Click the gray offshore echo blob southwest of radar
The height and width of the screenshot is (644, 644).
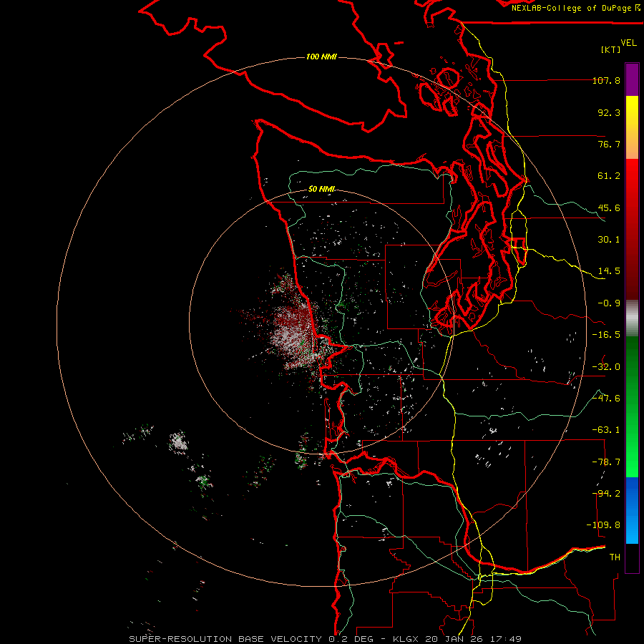click(x=179, y=441)
